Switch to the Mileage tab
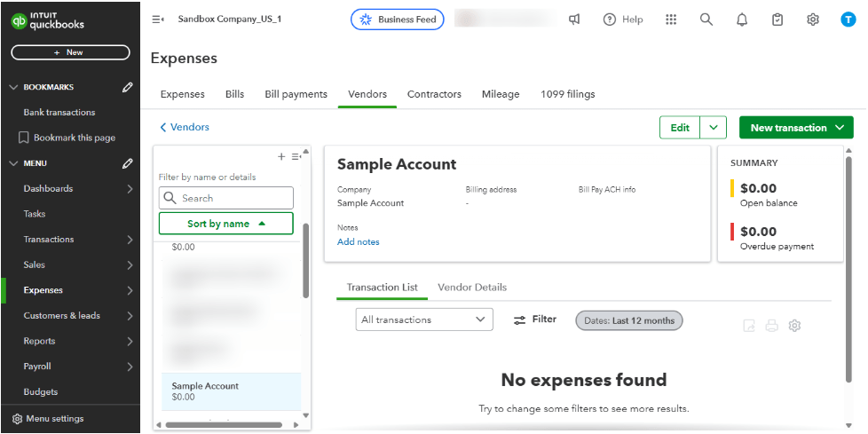The width and height of the screenshot is (868, 434). point(501,94)
